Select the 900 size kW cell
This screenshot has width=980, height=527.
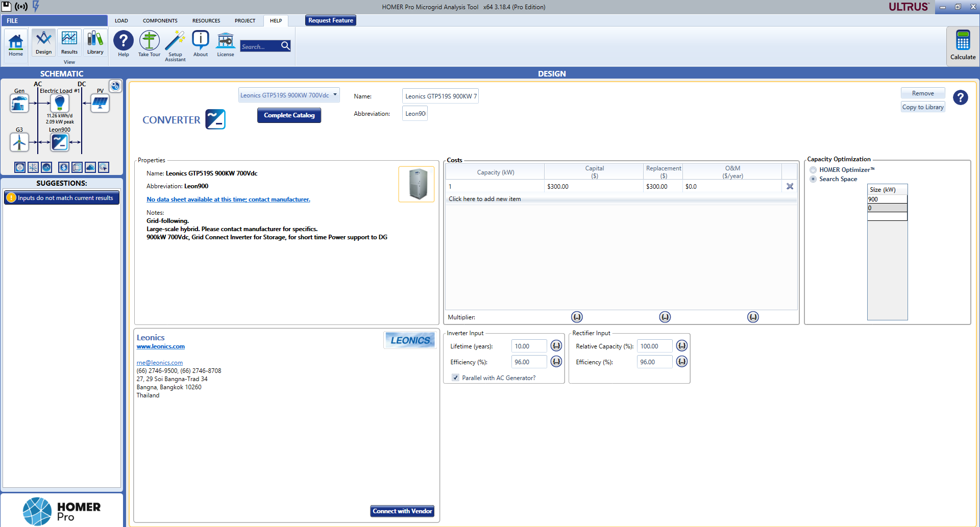coord(887,199)
